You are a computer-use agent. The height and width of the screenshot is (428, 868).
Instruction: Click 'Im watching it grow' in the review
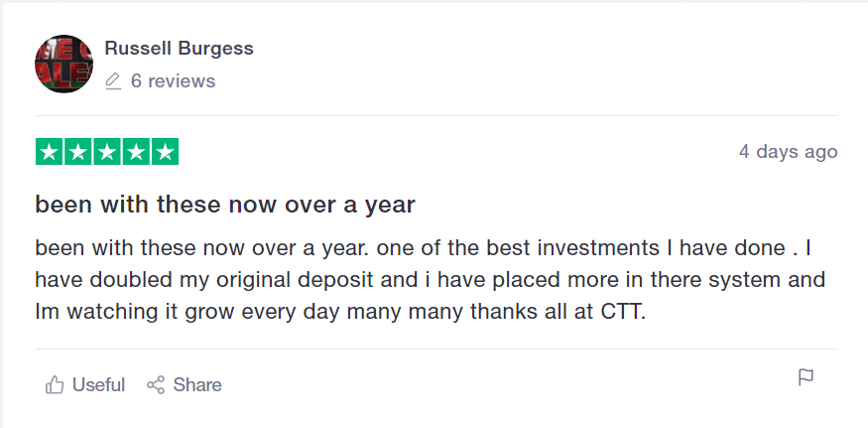(126, 312)
